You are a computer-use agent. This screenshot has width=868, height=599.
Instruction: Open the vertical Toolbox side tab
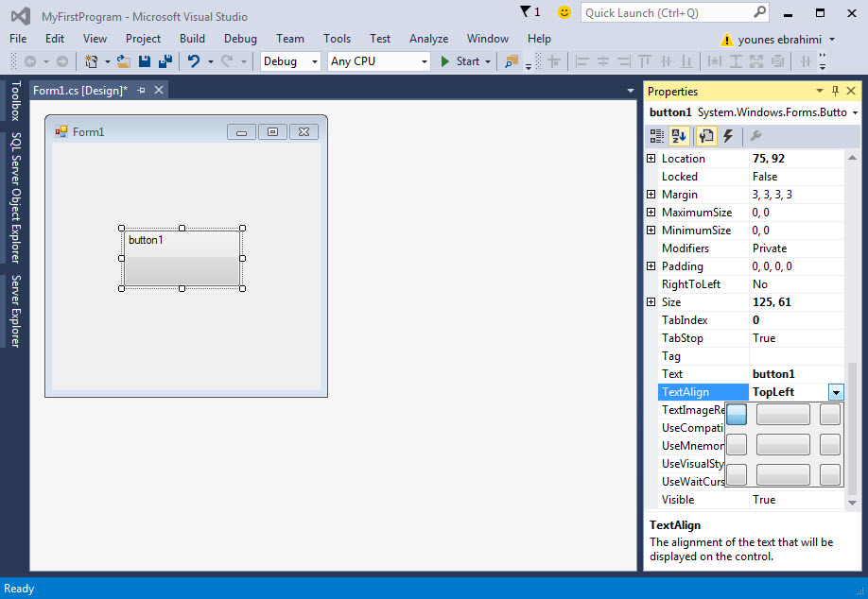(x=14, y=101)
